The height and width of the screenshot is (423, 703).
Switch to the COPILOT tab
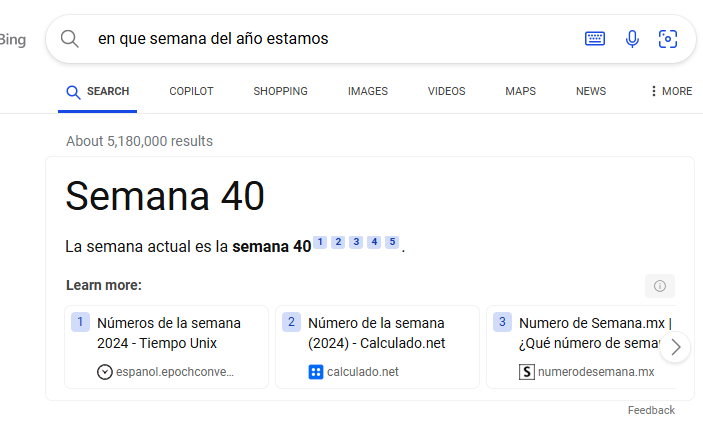191,91
